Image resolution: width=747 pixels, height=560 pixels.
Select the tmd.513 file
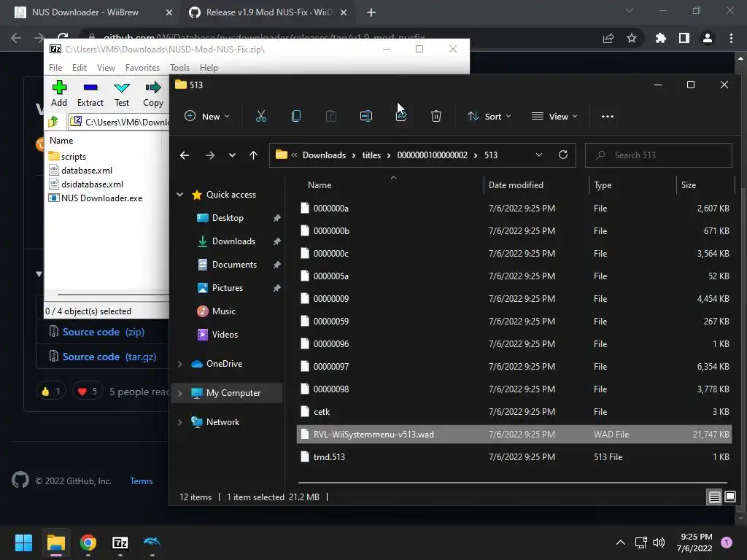coord(514,456)
